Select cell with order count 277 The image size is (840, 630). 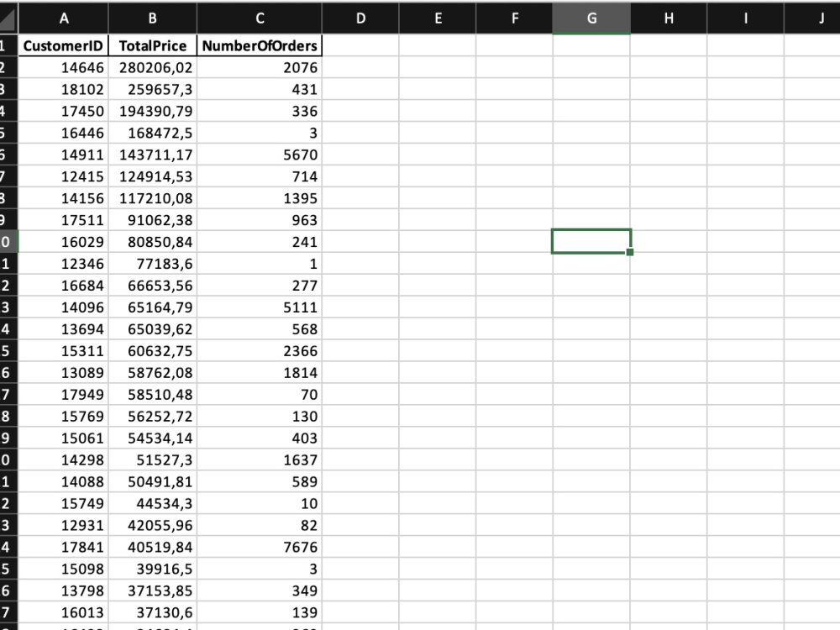point(260,286)
